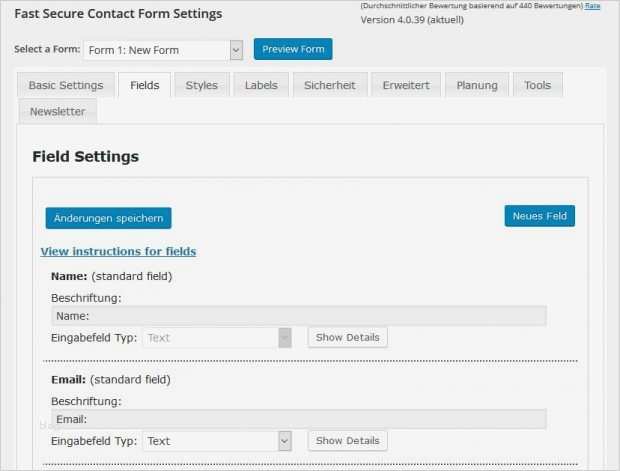Image resolution: width=620 pixels, height=471 pixels.
Task: Click the Preview Form button
Action: [x=293, y=50]
